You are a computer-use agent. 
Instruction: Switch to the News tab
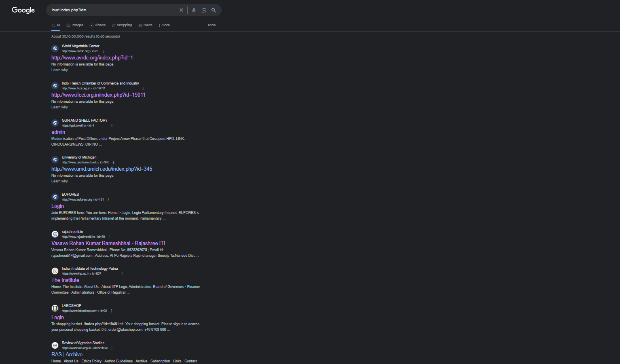(x=146, y=25)
